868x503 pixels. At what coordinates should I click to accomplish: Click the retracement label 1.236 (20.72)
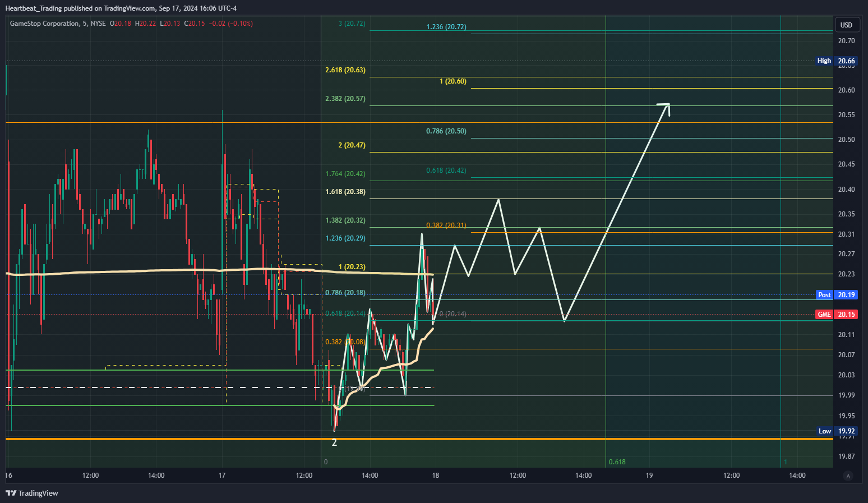tap(446, 27)
